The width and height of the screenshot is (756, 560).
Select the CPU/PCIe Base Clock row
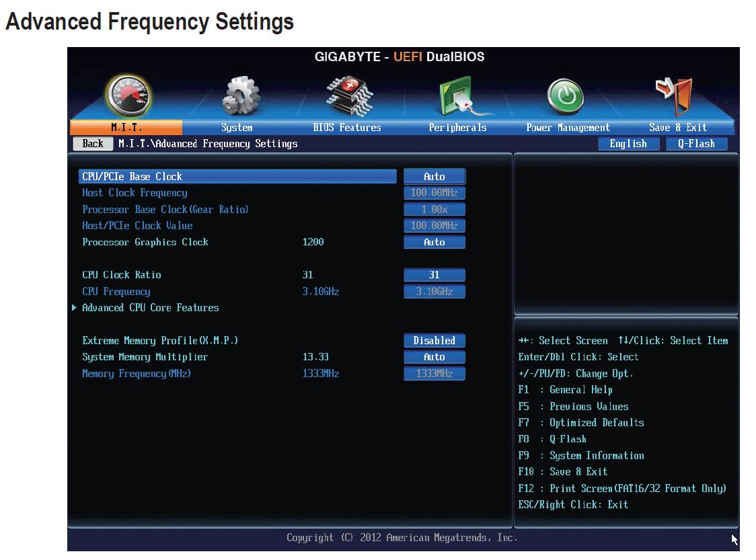pyautogui.click(x=237, y=176)
